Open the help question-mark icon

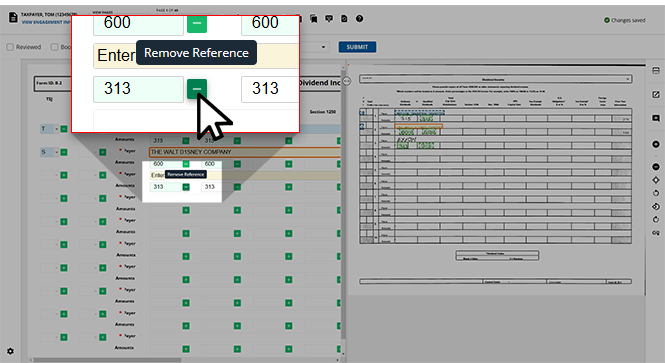tap(360, 19)
